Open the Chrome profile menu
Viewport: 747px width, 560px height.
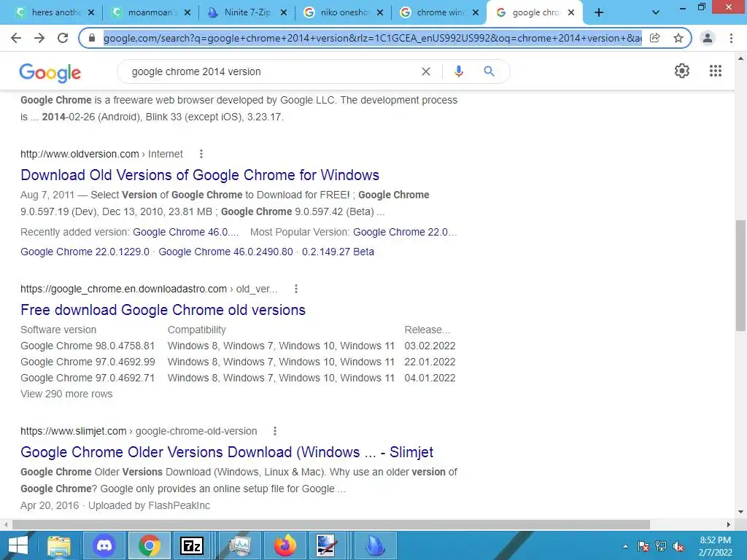point(708,38)
